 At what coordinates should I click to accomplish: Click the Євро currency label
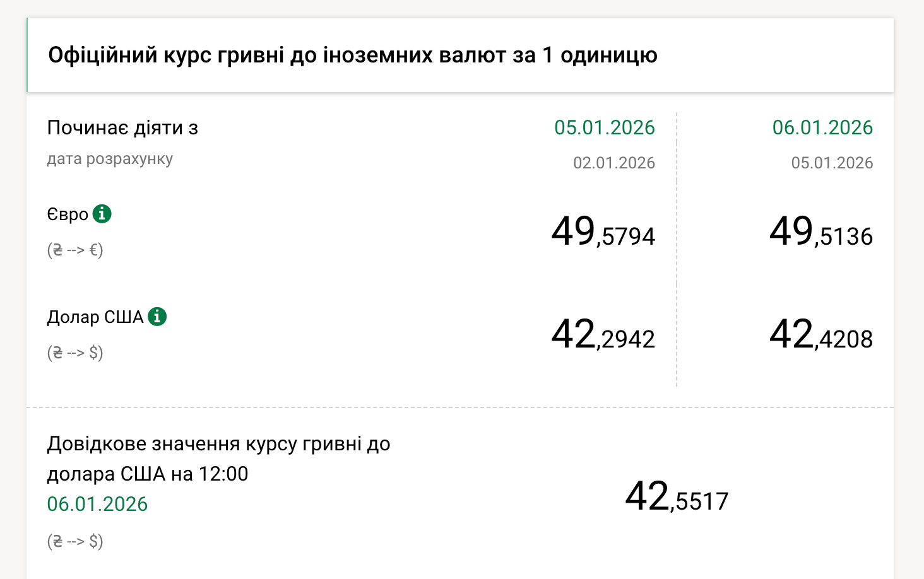[x=68, y=214]
